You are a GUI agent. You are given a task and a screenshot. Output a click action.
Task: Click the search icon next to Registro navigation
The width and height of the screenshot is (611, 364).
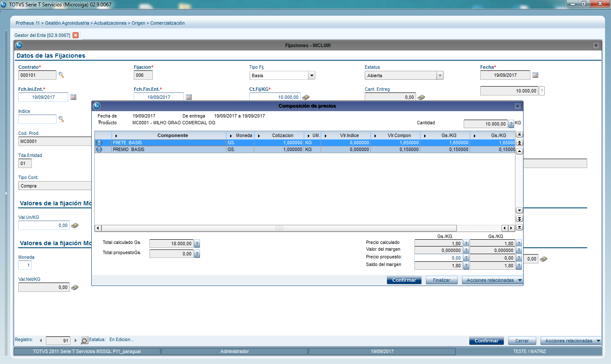click(84, 341)
